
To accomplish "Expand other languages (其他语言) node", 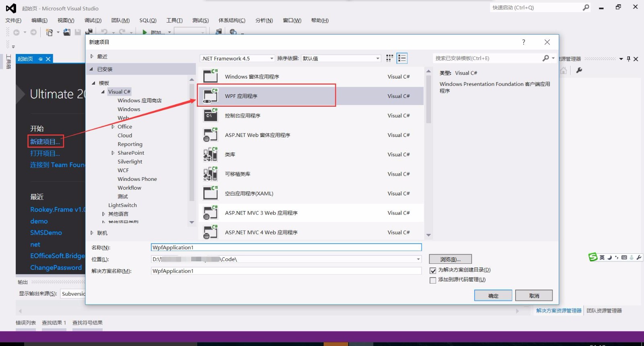I will click(103, 214).
